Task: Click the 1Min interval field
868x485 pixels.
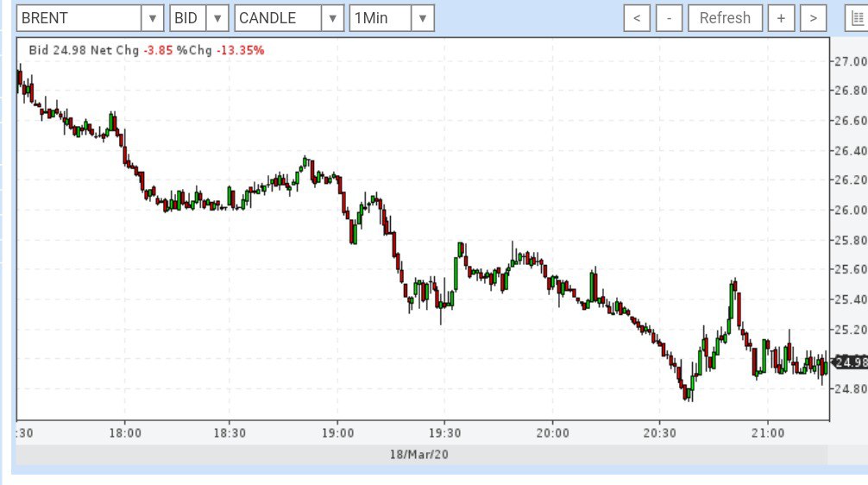Action: coord(381,18)
